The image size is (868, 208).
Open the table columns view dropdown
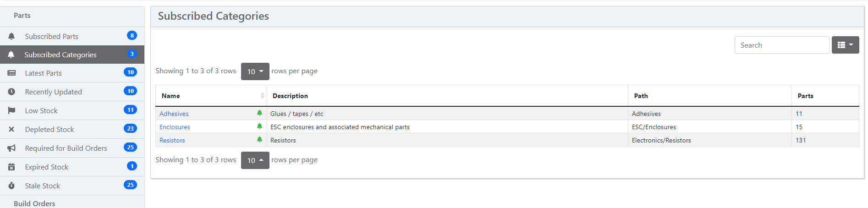pos(845,45)
